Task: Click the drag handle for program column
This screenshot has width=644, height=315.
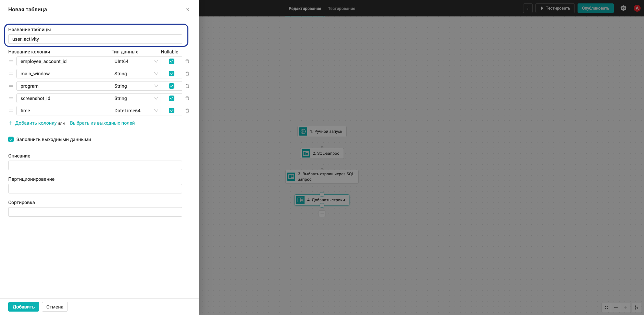Action: click(x=11, y=86)
